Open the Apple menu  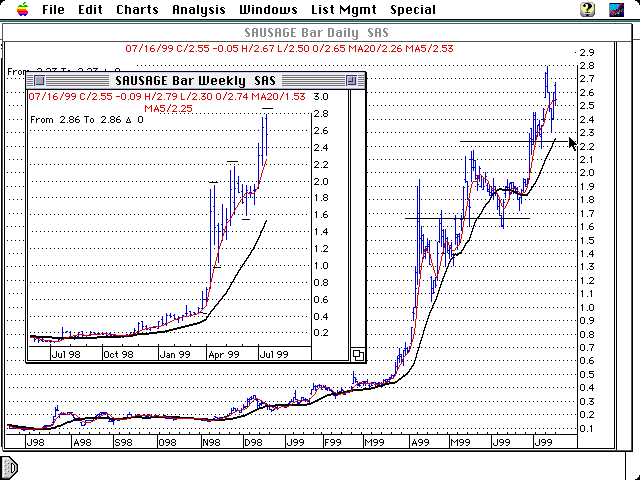coord(22,10)
